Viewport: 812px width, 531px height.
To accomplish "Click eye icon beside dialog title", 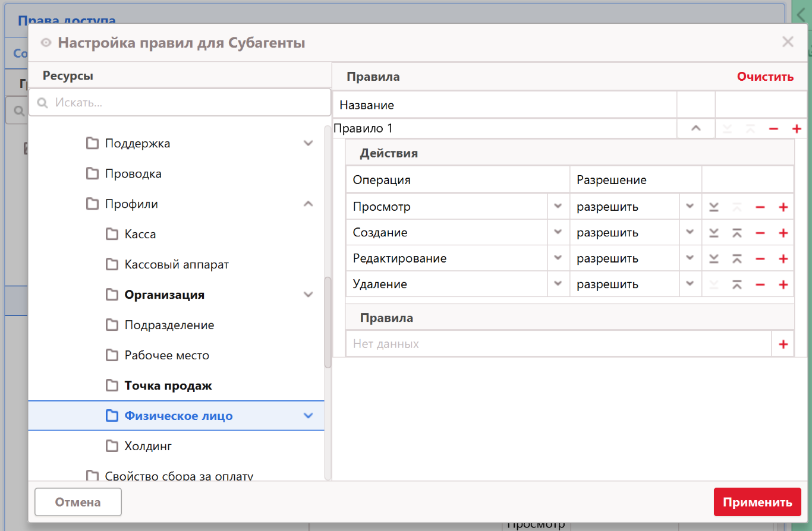I will [46, 43].
